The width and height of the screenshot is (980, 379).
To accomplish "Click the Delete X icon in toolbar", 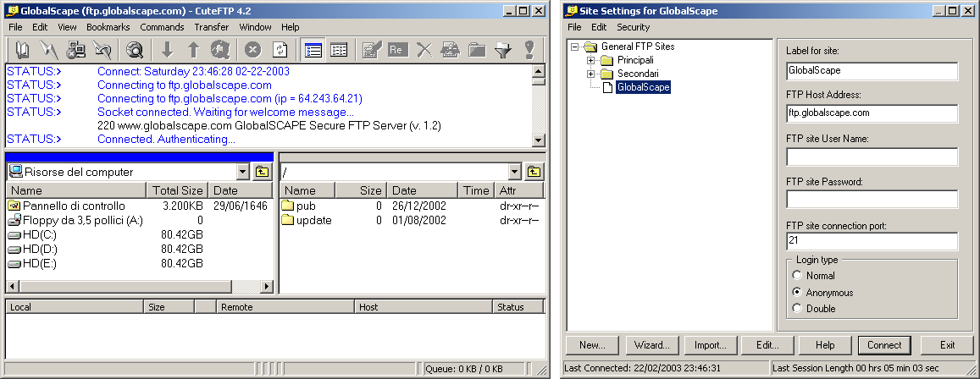I will point(424,49).
